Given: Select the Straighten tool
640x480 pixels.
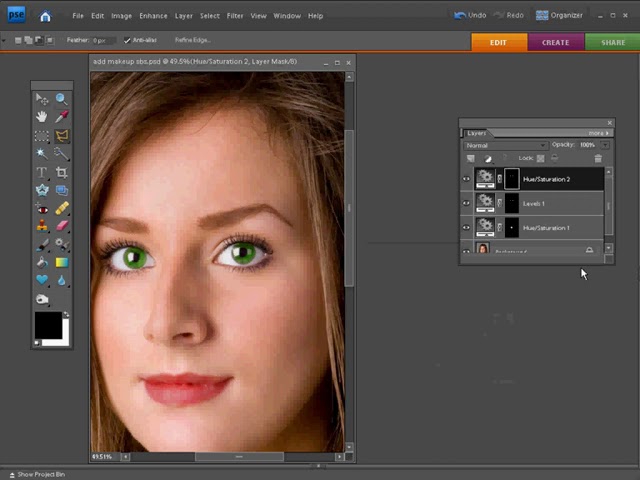Looking at the screenshot, I should 62,190.
